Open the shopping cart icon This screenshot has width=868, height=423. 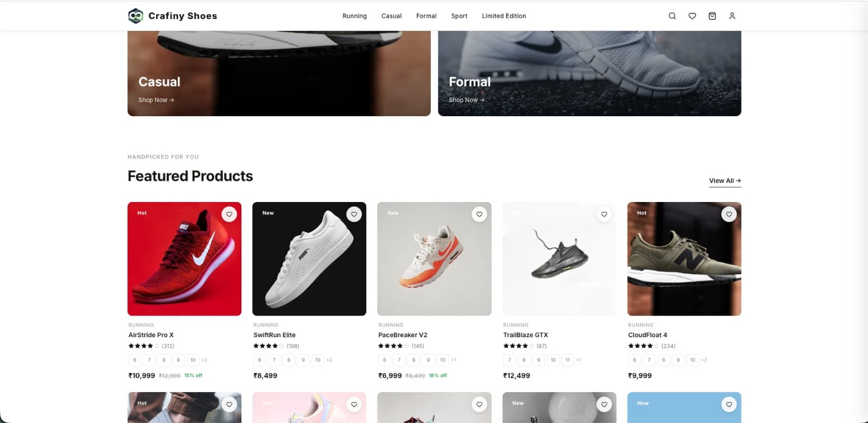point(712,16)
